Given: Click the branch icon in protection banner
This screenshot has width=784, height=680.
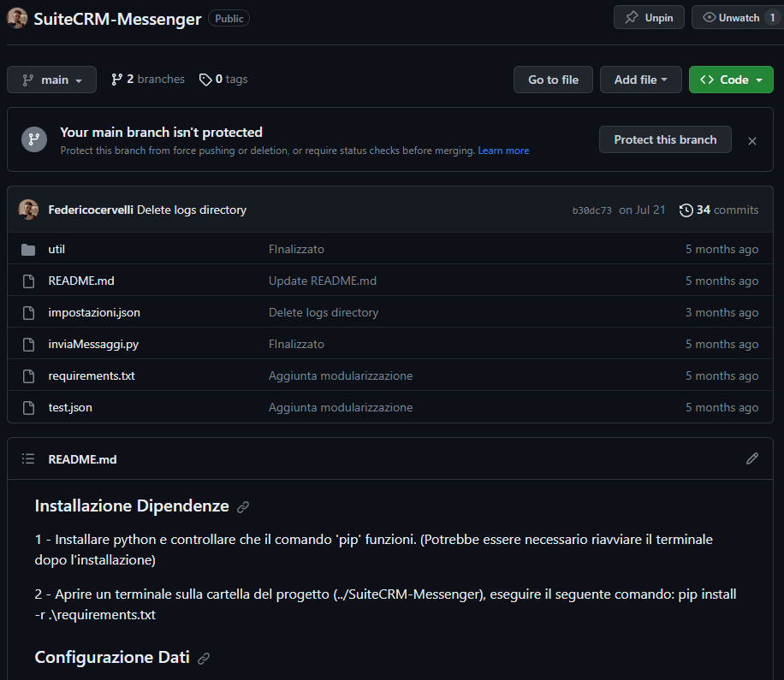Looking at the screenshot, I should (34, 139).
